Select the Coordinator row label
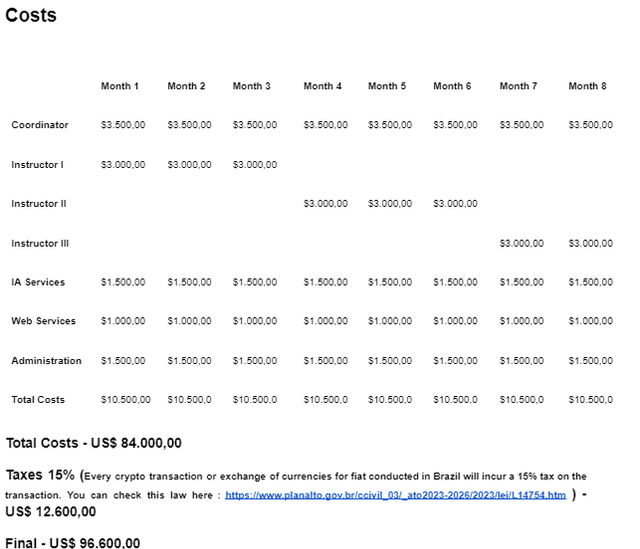 tap(40, 125)
